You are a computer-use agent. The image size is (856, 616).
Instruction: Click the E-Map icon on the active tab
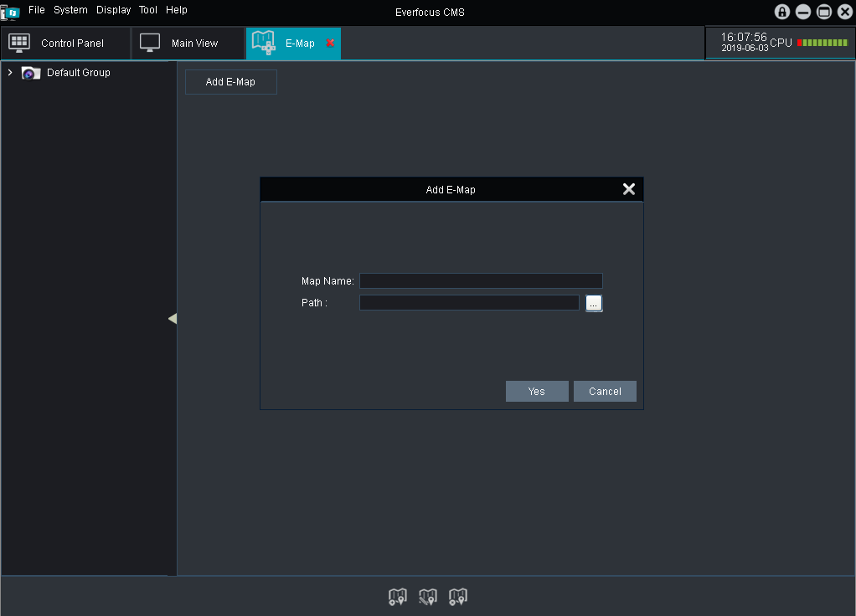(x=264, y=41)
